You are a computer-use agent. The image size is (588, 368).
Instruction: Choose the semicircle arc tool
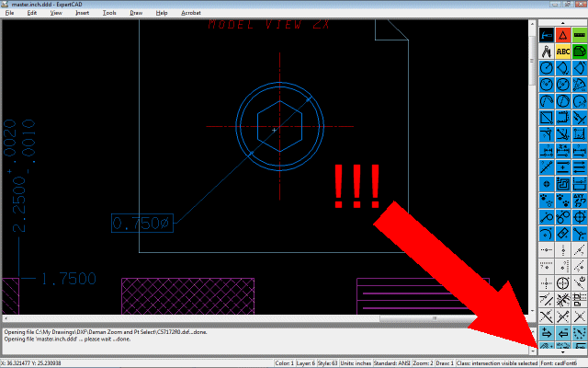tap(547, 101)
